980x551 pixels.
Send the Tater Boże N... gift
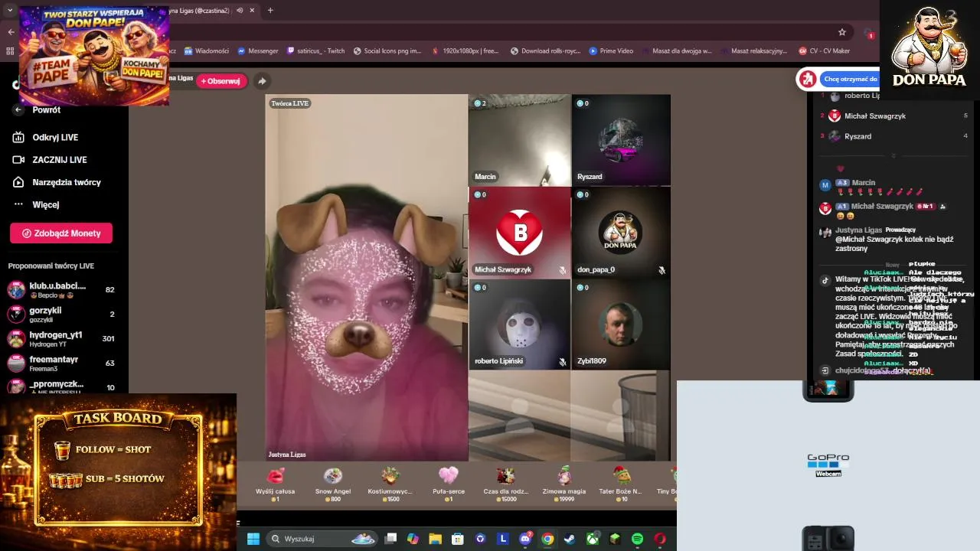tap(621, 484)
